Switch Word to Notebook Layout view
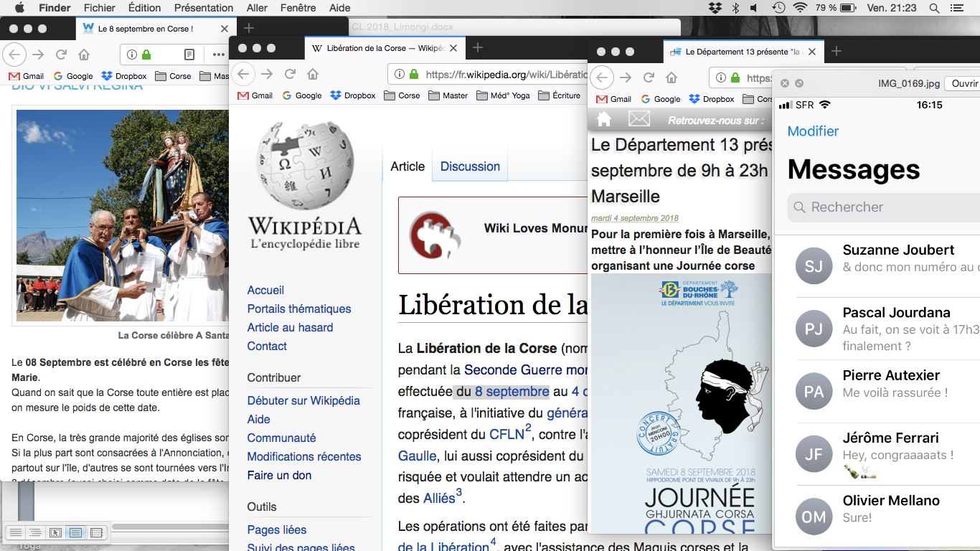This screenshot has height=551, width=980. [96, 532]
